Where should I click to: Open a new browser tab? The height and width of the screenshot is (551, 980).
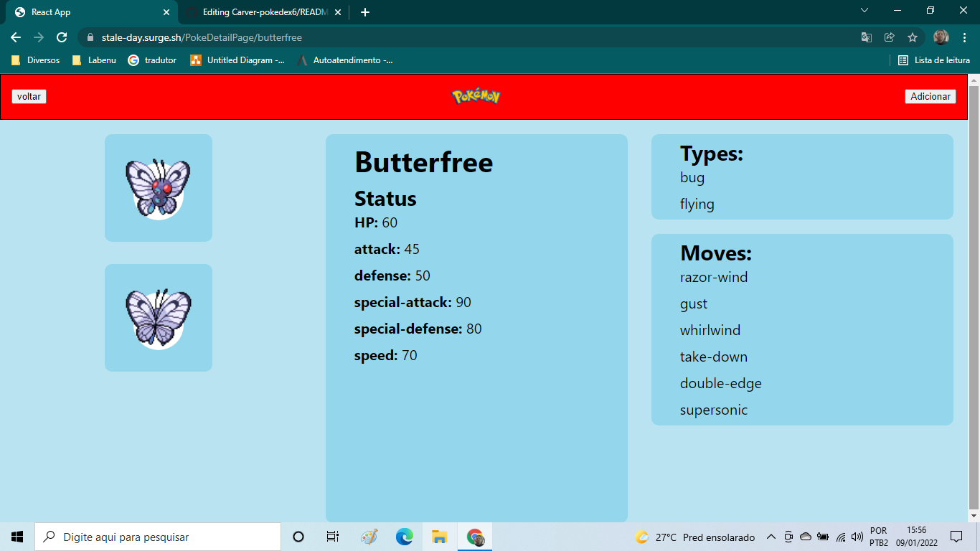(365, 12)
